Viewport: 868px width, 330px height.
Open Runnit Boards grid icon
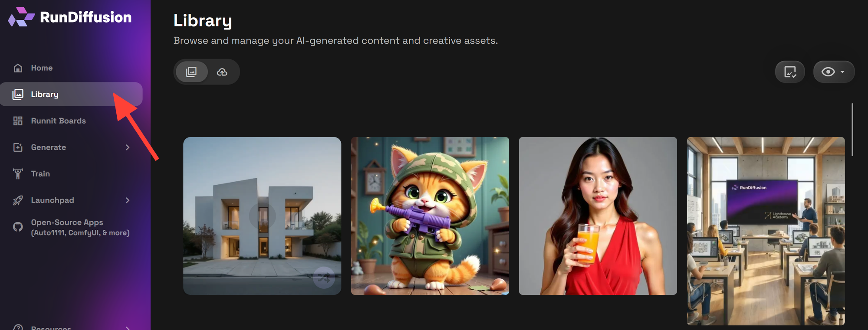pos(18,121)
